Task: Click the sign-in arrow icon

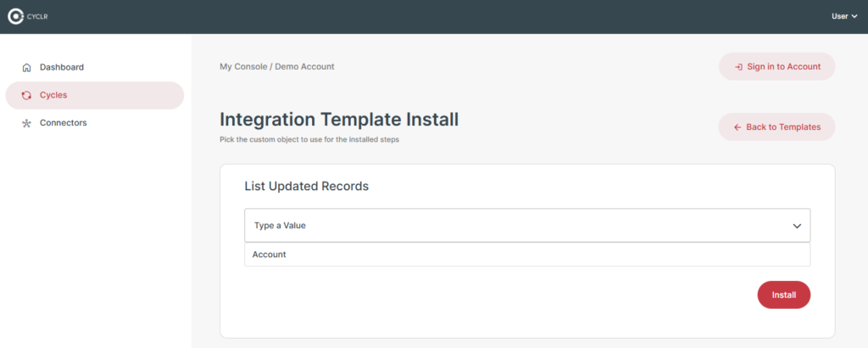Action: 738,67
